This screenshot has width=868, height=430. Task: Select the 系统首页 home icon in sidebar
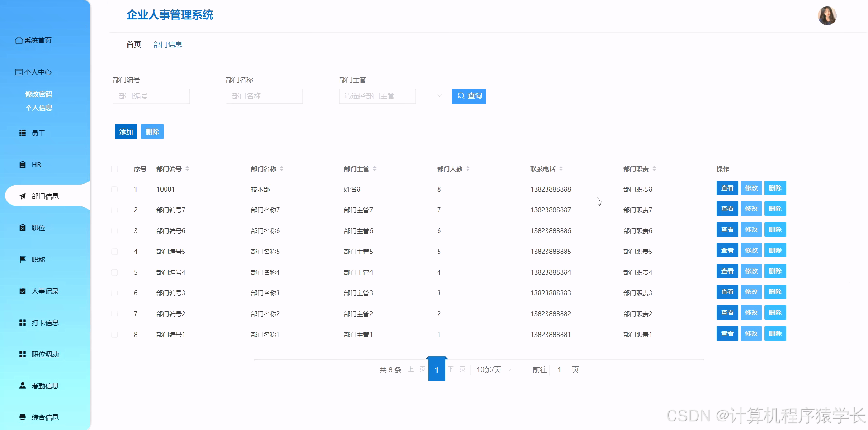coord(19,40)
